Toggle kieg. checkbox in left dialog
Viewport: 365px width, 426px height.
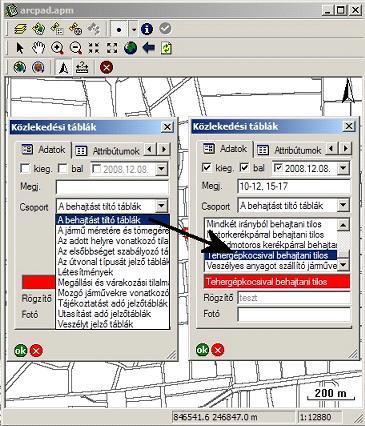(x=25, y=169)
